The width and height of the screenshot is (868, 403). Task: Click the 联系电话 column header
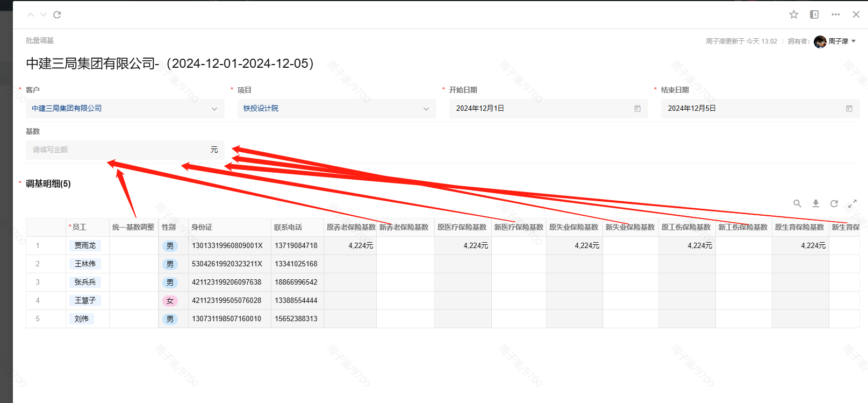297,228
